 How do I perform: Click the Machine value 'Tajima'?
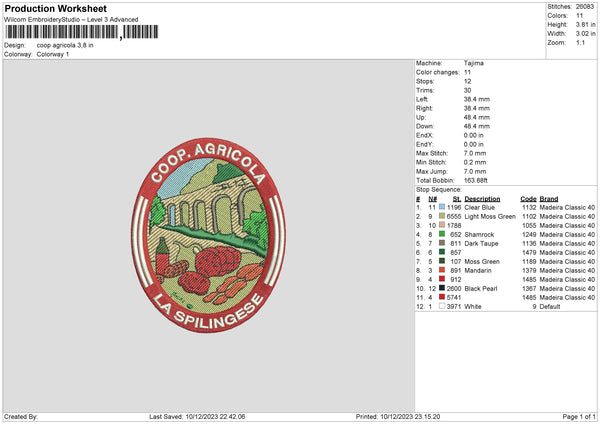474,63
